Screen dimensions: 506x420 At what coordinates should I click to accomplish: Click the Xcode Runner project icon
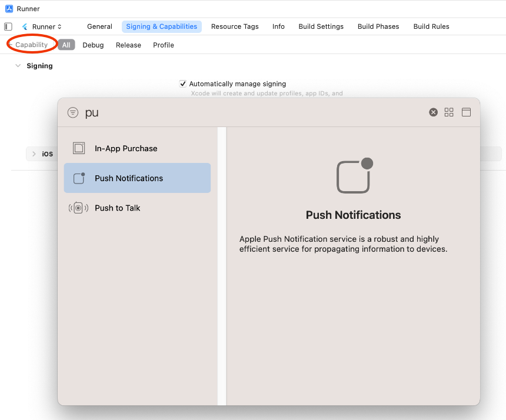coord(9,9)
